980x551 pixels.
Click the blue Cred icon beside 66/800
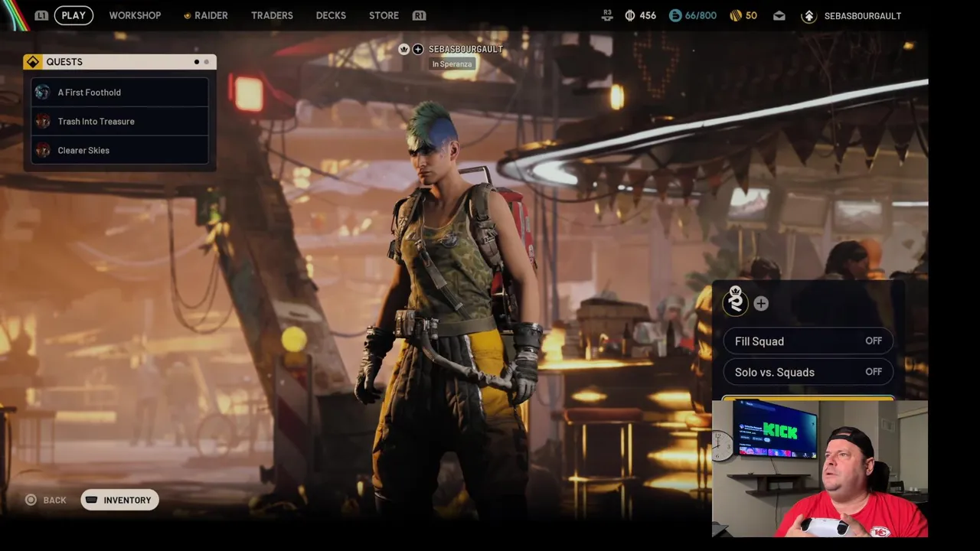tap(675, 15)
